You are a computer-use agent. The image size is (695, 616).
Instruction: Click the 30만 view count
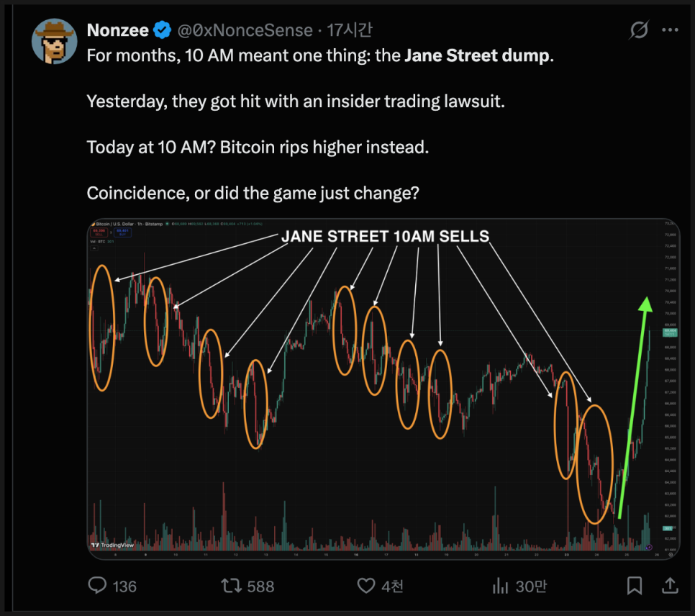pos(531,586)
